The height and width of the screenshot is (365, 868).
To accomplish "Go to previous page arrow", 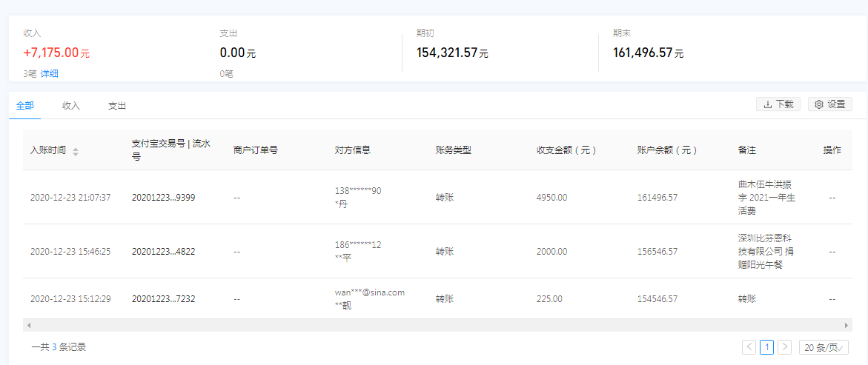I will pos(749,347).
